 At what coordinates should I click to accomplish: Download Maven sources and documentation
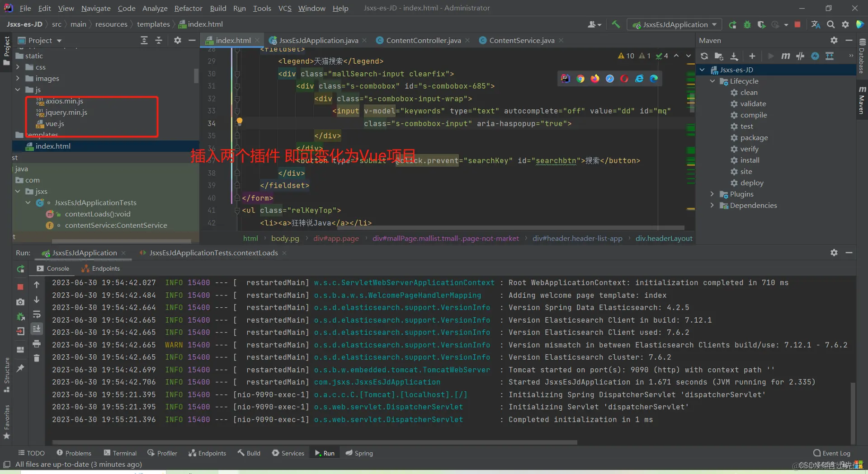(x=734, y=56)
